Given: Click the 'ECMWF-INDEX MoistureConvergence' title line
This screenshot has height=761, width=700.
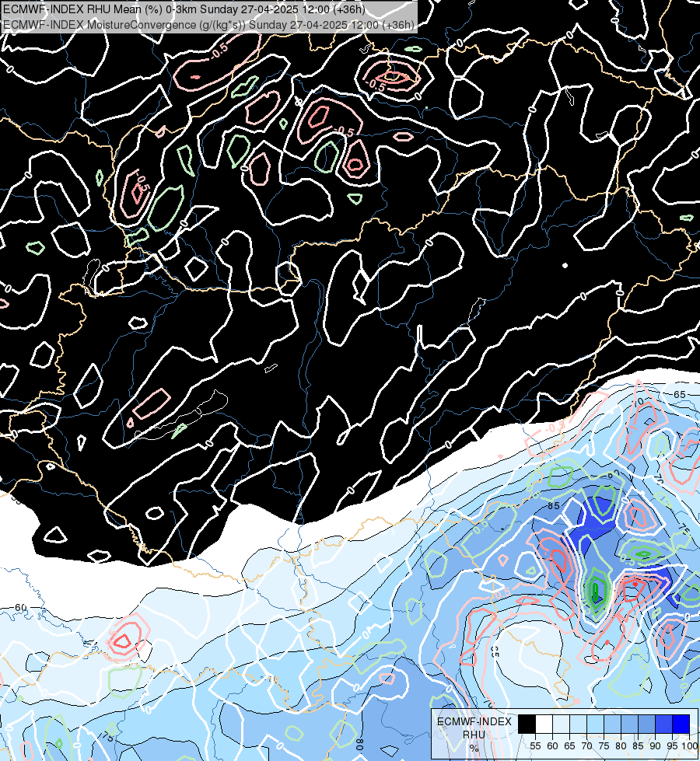Looking at the screenshot, I should 209,25.
